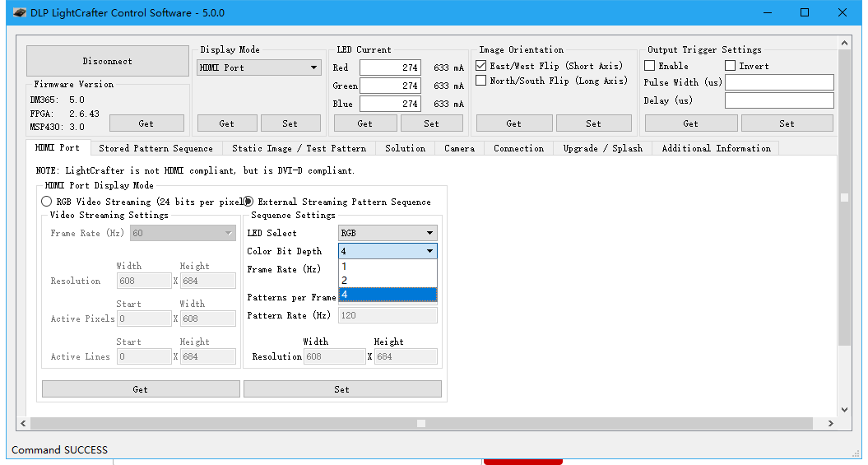Viewport: 868px width, 465px height.
Task: Click the horizontal scrollbar right arrow
Action: [831, 424]
